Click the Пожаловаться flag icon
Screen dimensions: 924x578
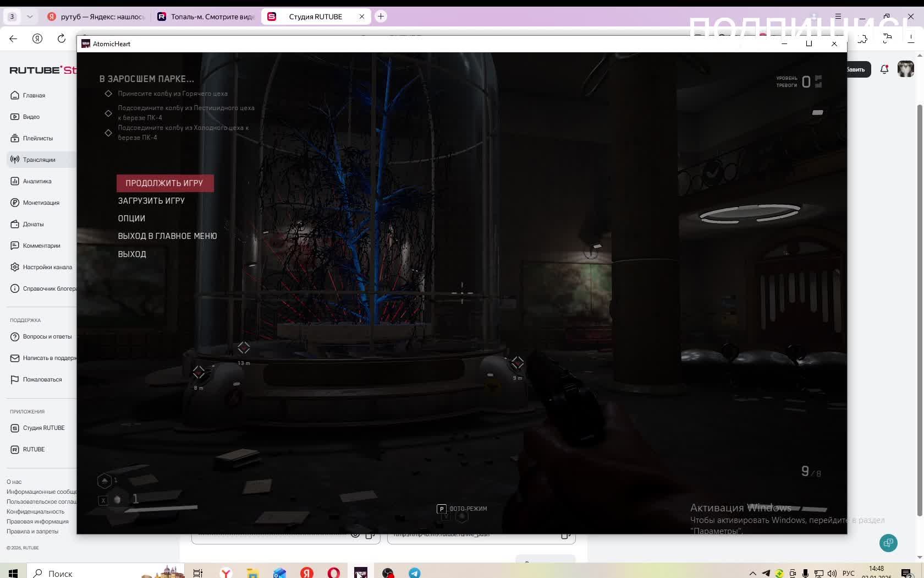click(x=15, y=379)
